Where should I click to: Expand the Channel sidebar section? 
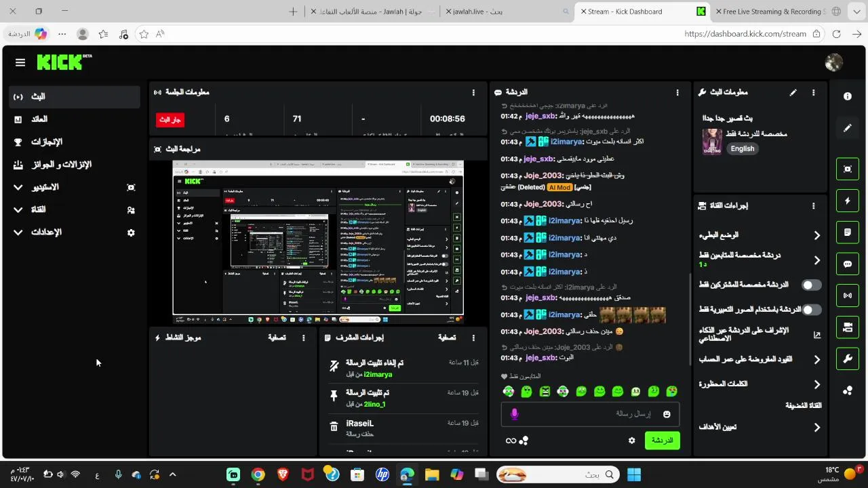point(18,209)
